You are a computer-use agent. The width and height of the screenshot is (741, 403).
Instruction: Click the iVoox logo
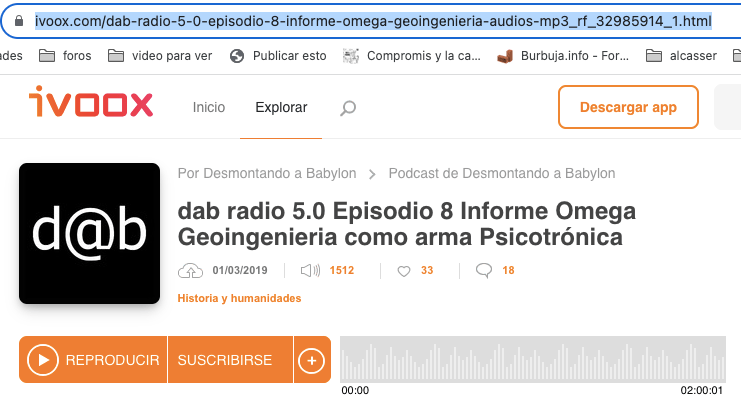coord(90,106)
